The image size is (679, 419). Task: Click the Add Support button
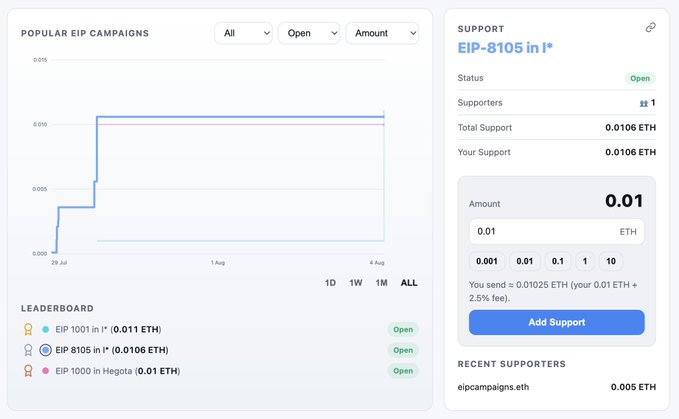click(x=557, y=322)
